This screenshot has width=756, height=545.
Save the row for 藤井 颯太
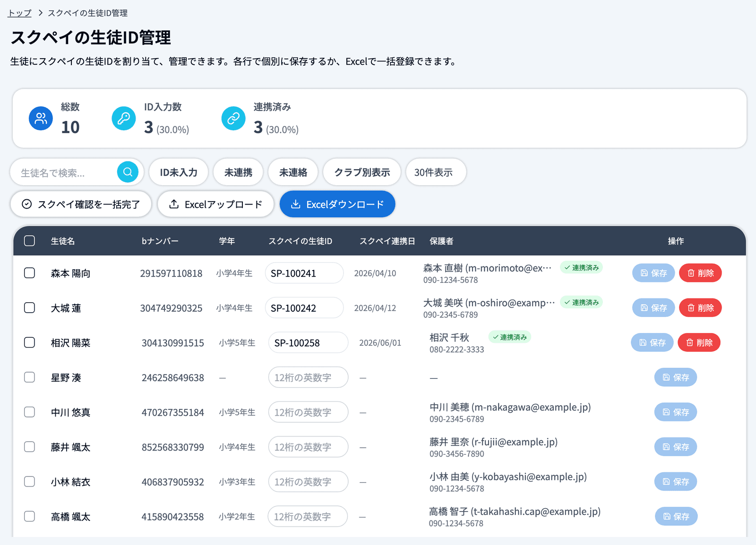click(676, 447)
